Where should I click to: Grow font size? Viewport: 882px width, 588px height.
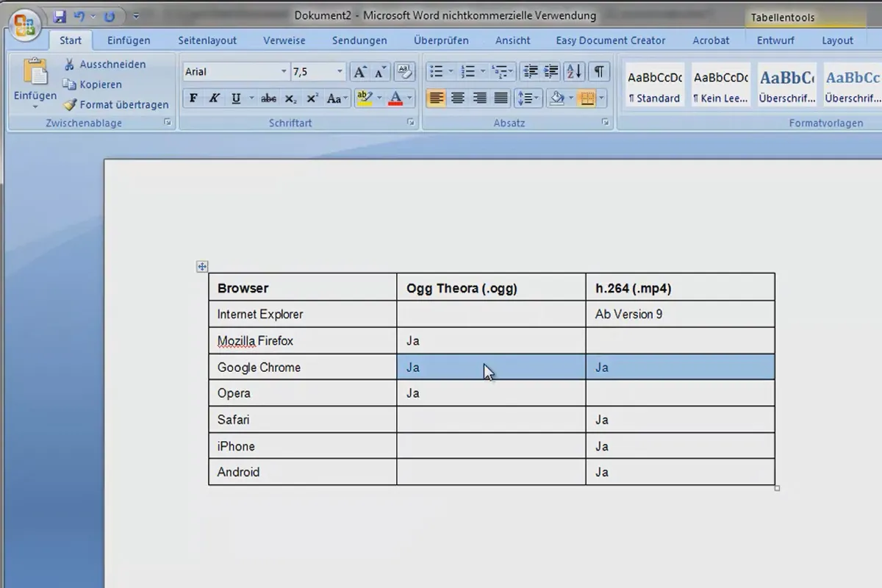[x=359, y=72]
